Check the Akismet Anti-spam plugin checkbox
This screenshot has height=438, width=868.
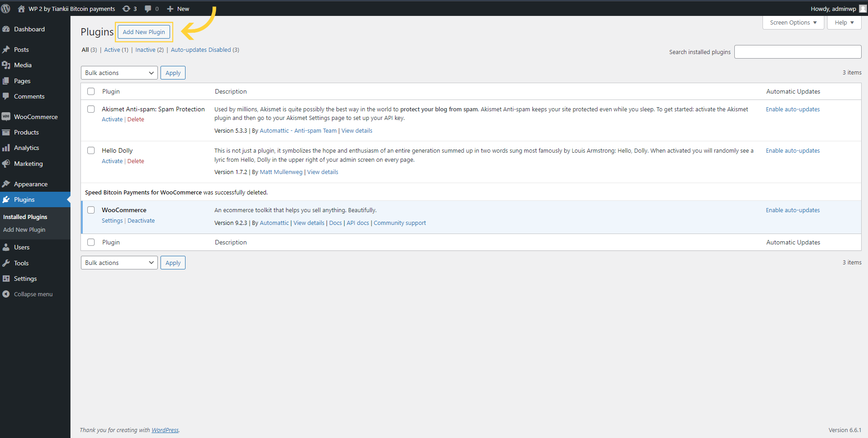click(91, 109)
